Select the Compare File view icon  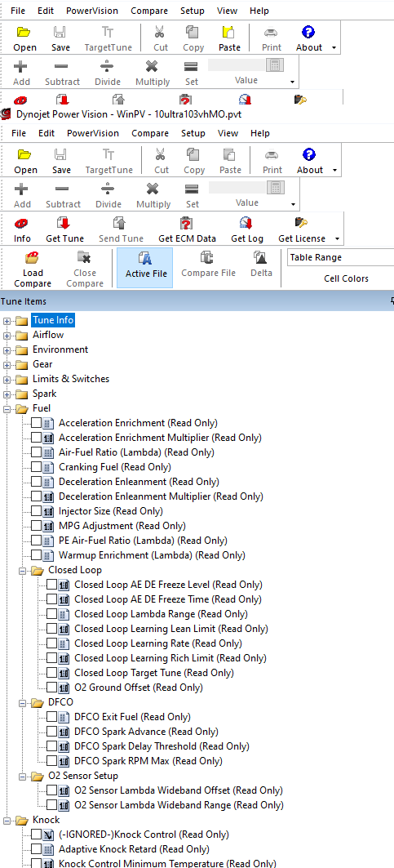(x=207, y=257)
